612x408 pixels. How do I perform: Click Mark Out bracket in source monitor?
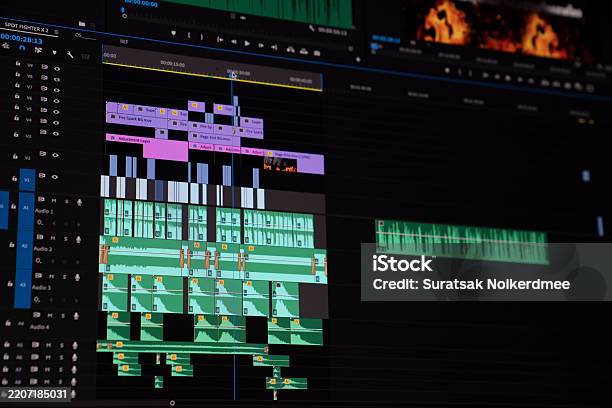click(202, 37)
